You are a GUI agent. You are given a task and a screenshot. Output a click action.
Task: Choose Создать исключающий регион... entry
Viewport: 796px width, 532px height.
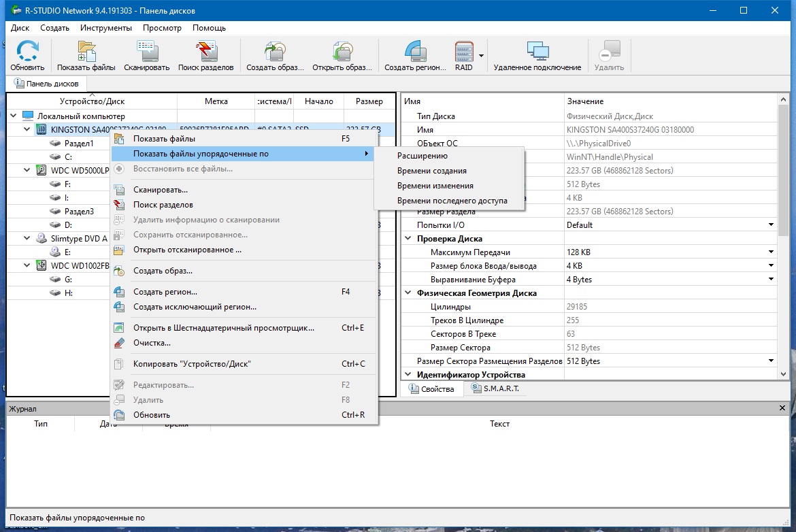(244, 307)
